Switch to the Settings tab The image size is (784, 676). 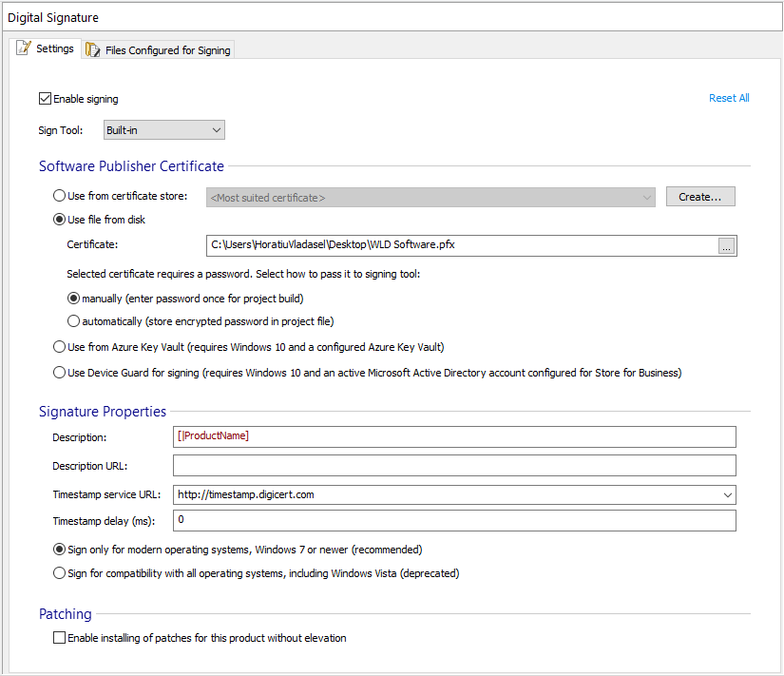[x=46, y=48]
